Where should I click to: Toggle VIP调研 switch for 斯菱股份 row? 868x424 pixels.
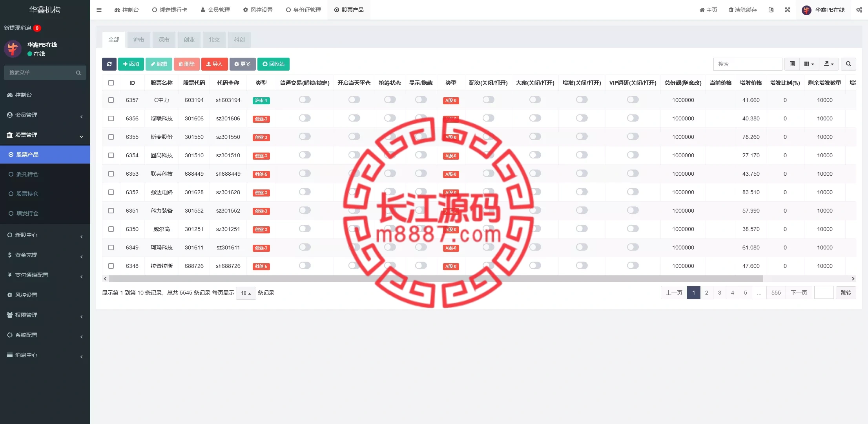pyautogui.click(x=633, y=136)
